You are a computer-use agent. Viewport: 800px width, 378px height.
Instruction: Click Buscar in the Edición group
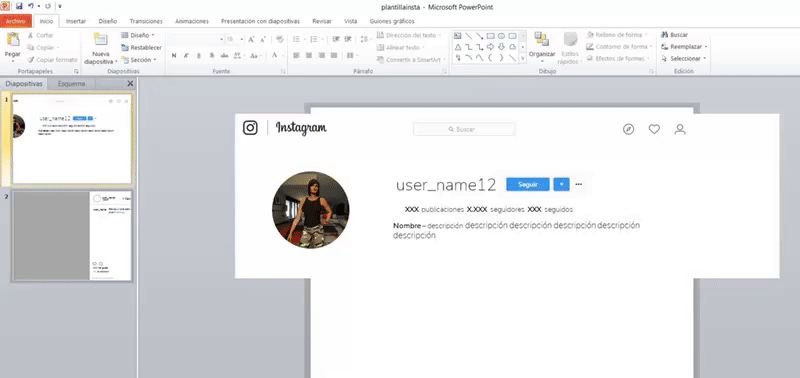(674, 35)
